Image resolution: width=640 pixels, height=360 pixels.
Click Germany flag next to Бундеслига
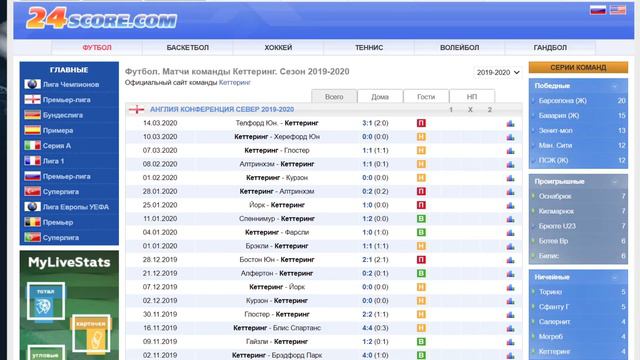pos(32,115)
